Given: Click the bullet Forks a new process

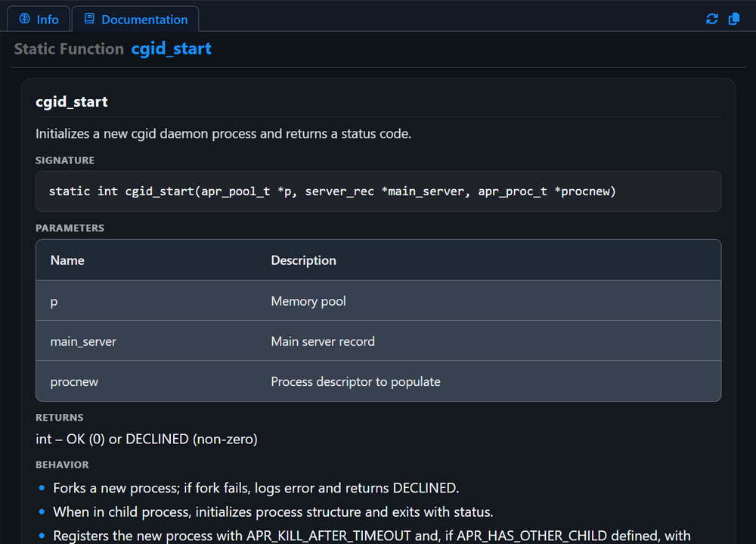Looking at the screenshot, I should [256, 488].
